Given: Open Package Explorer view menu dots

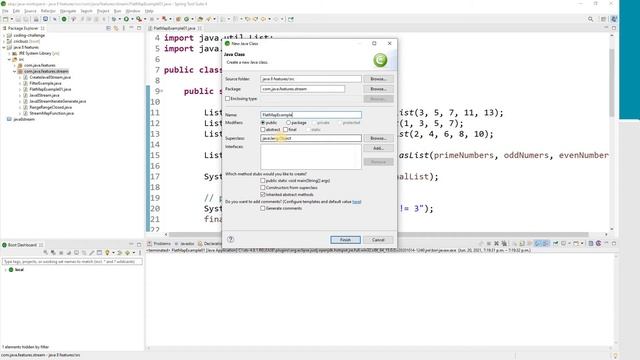Looking at the screenshot, I should click(124, 28).
